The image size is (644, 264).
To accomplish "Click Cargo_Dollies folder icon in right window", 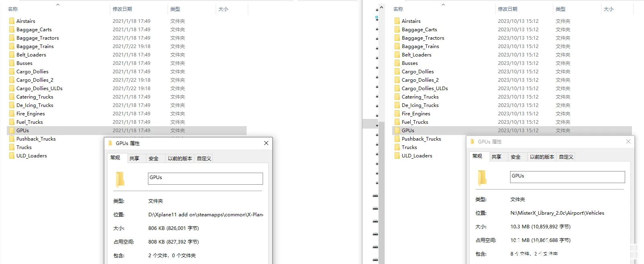I will point(397,71).
